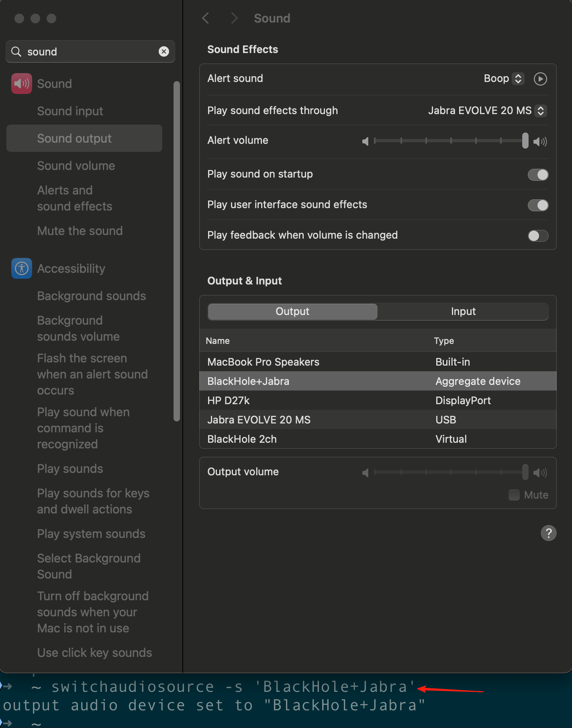Image resolution: width=572 pixels, height=728 pixels.
Task: Open the help question mark button
Action: 548,533
